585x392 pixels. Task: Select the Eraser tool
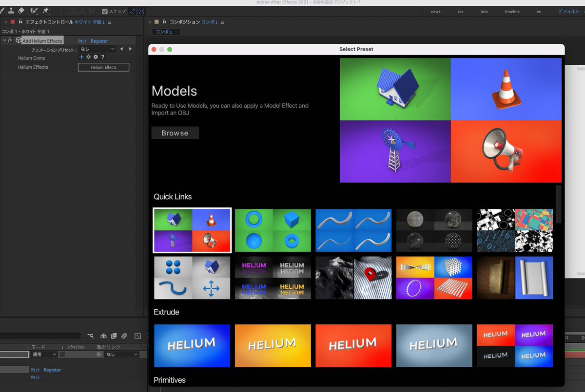click(x=21, y=10)
